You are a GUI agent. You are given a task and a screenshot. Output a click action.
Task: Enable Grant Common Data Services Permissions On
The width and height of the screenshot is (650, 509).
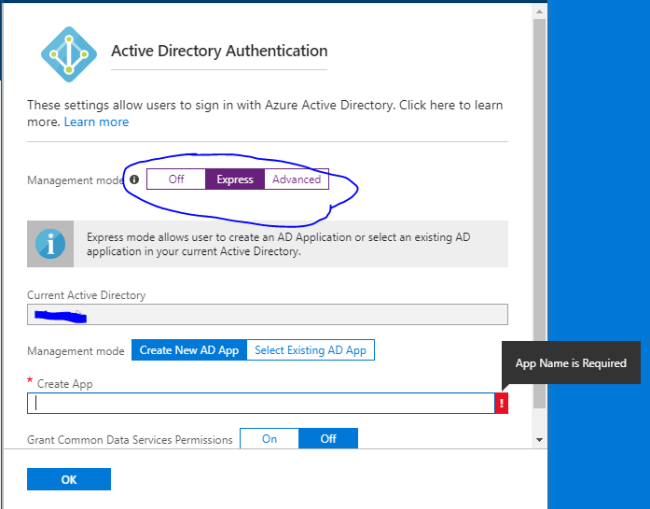(269, 439)
